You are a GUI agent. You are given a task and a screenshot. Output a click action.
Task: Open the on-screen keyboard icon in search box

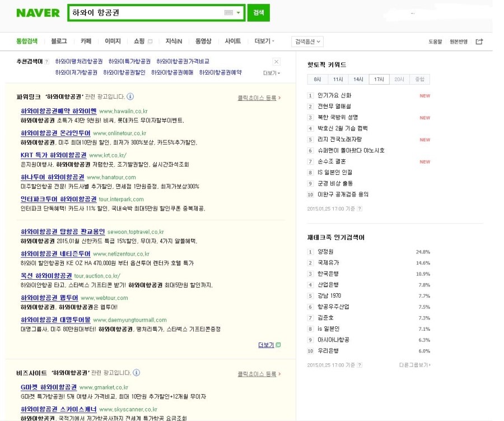pyautogui.click(x=228, y=12)
